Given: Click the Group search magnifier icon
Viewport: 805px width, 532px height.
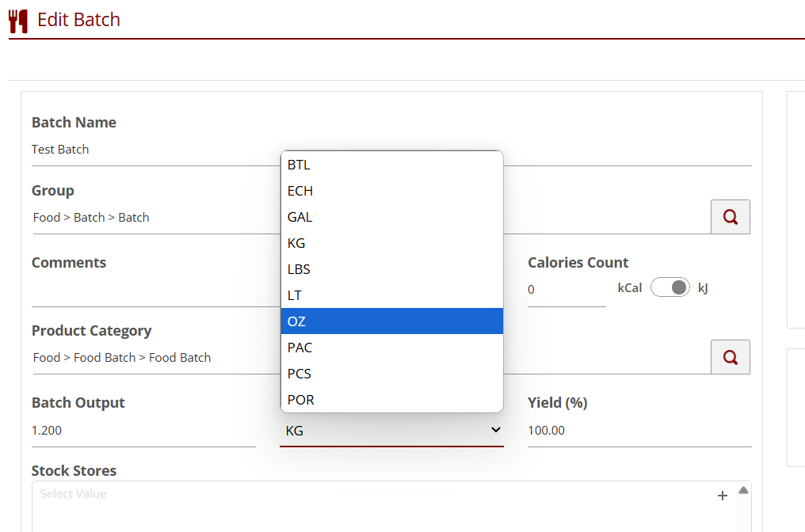Looking at the screenshot, I should tap(730, 217).
